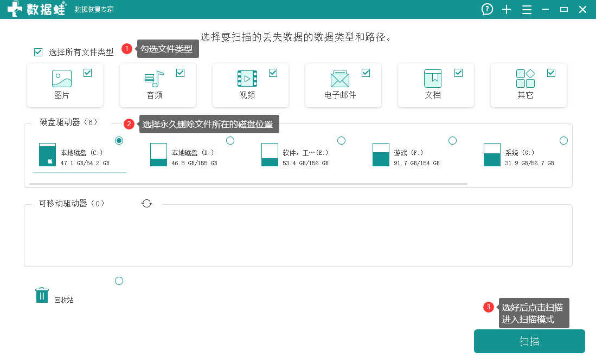The image size is (596, 364).
Task: Click the C: drive disk icon
Action: pos(48,154)
